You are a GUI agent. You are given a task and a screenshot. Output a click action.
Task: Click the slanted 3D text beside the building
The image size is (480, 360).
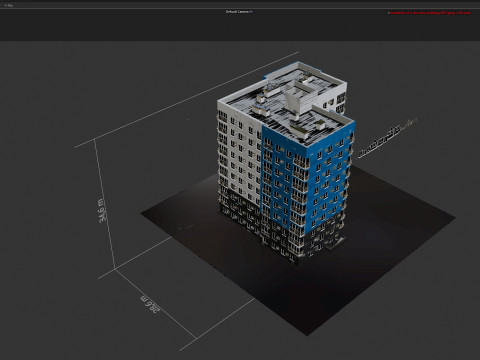pyautogui.click(x=388, y=137)
